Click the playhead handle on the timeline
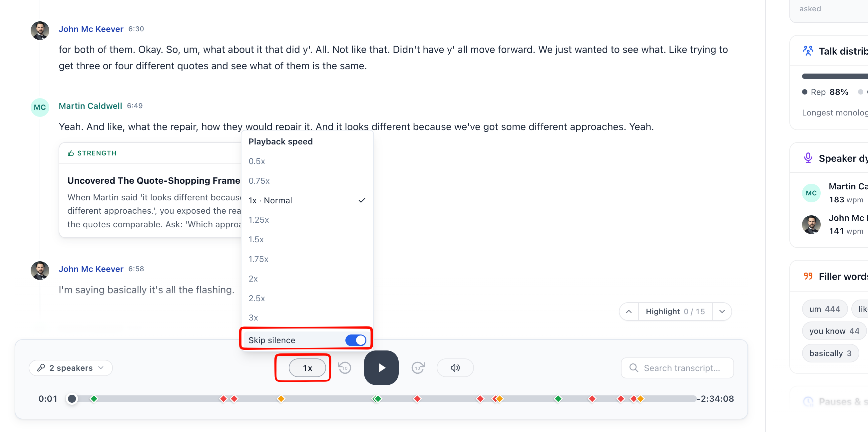This screenshot has height=432, width=868. (72, 399)
